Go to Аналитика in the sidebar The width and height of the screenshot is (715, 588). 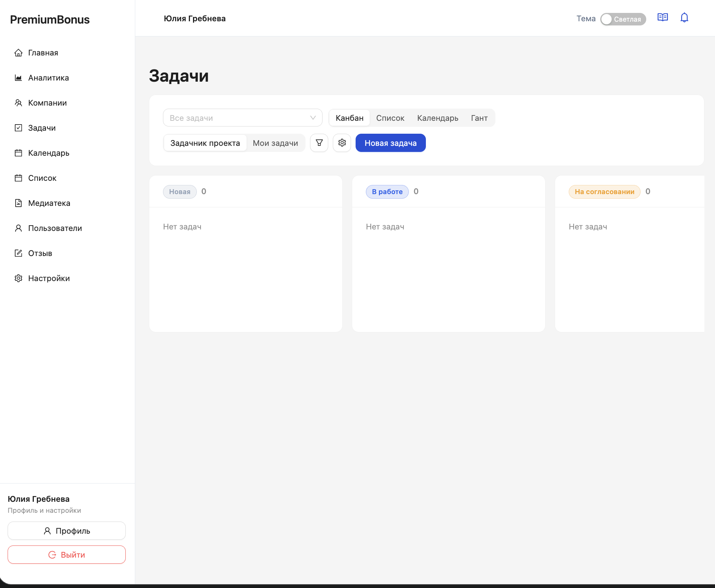(x=48, y=78)
